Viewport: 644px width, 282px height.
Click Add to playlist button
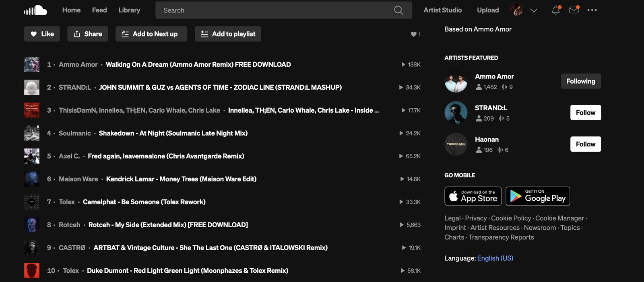click(228, 34)
